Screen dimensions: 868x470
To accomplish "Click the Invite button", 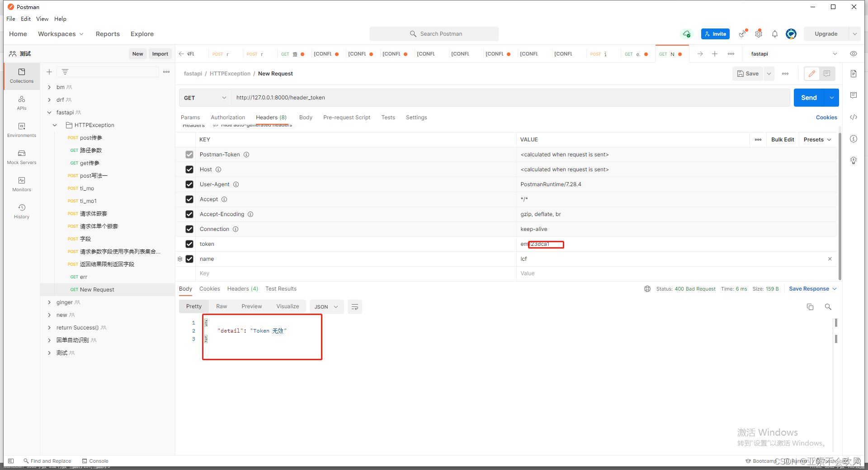I will click(715, 34).
